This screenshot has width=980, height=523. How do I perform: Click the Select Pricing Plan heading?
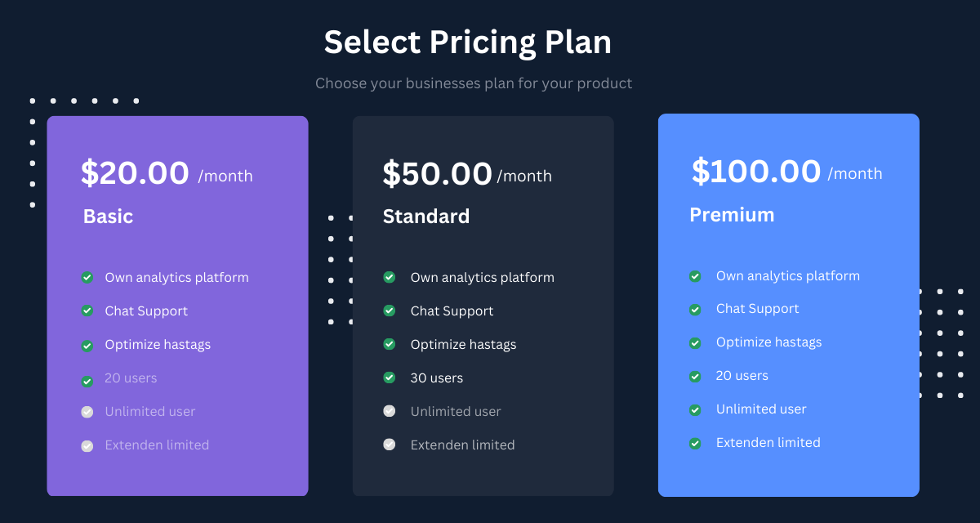point(468,42)
